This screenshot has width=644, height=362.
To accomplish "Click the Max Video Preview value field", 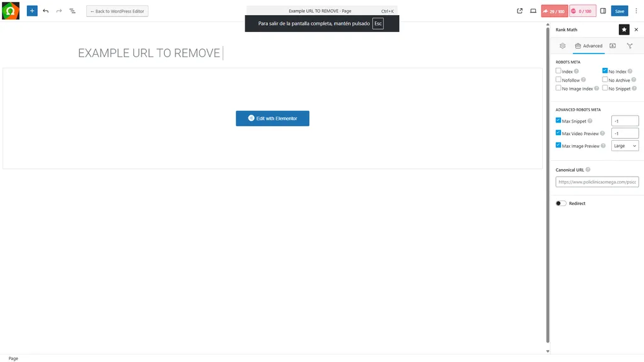I will [x=625, y=133].
